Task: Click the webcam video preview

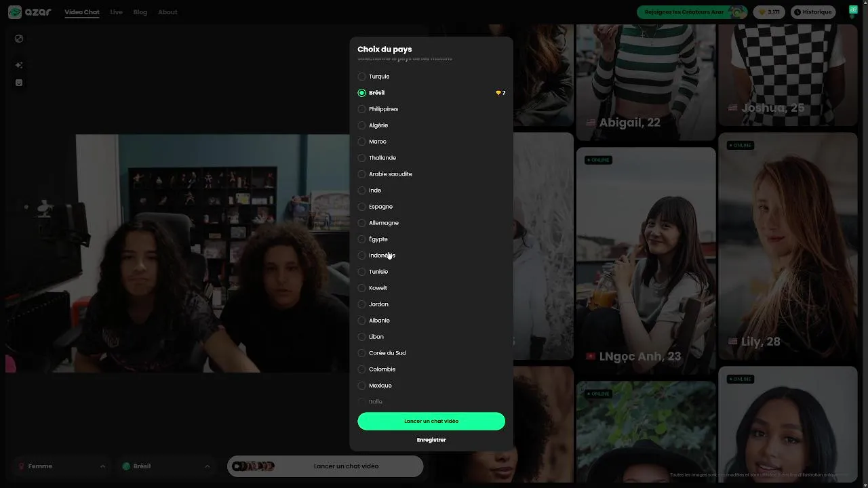Action: pos(178,253)
